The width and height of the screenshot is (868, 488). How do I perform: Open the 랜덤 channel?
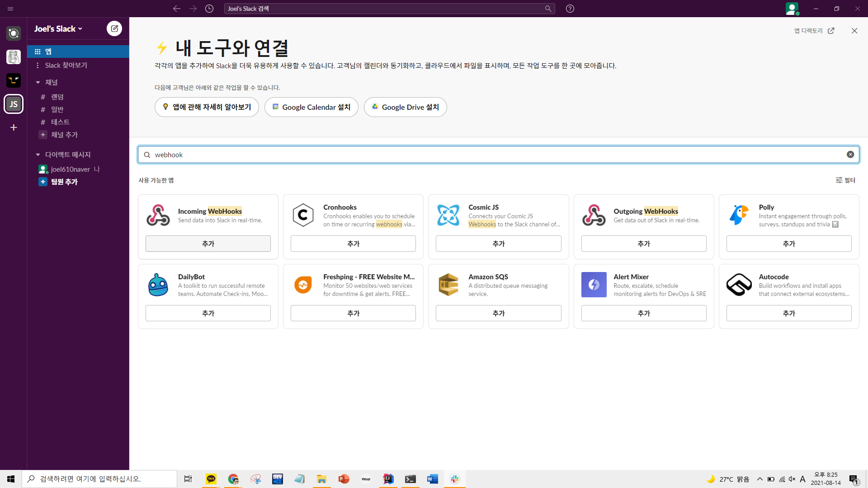coord(57,97)
